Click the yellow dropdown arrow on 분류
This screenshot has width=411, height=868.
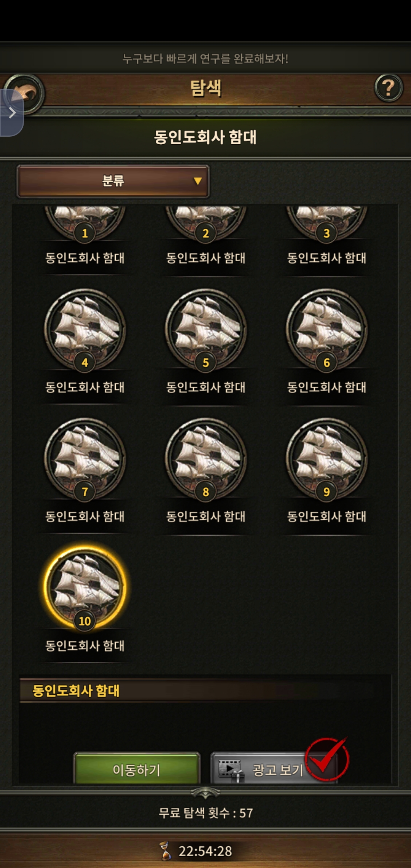198,181
